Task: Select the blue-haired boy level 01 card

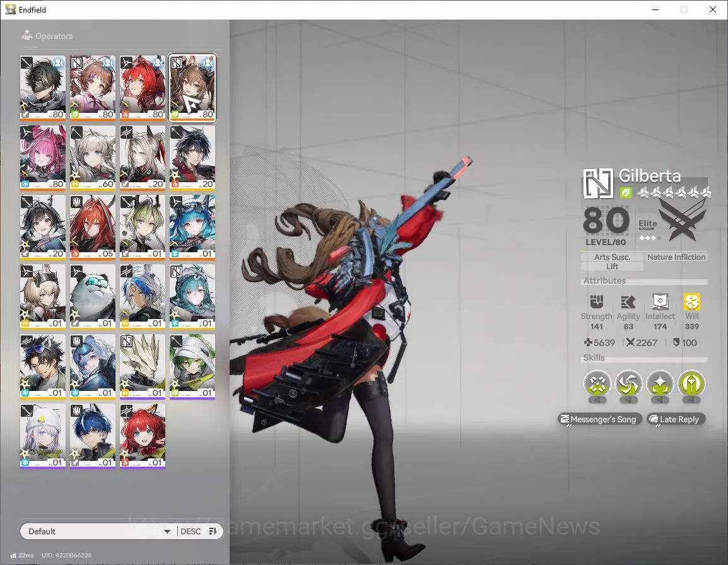Action: (x=92, y=436)
